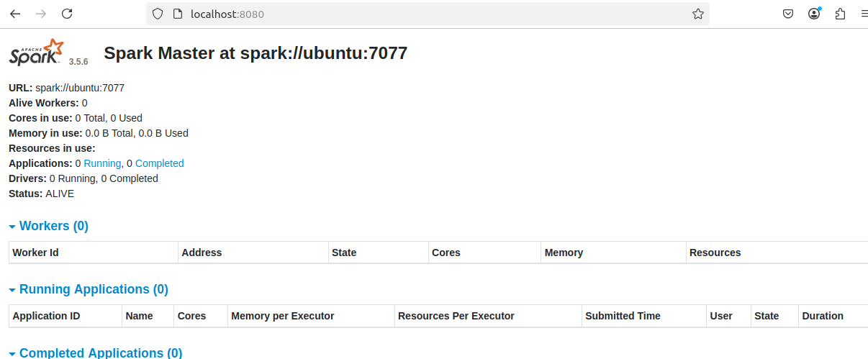Open the Completed applications link
This screenshot has width=868, height=359.
pos(160,163)
